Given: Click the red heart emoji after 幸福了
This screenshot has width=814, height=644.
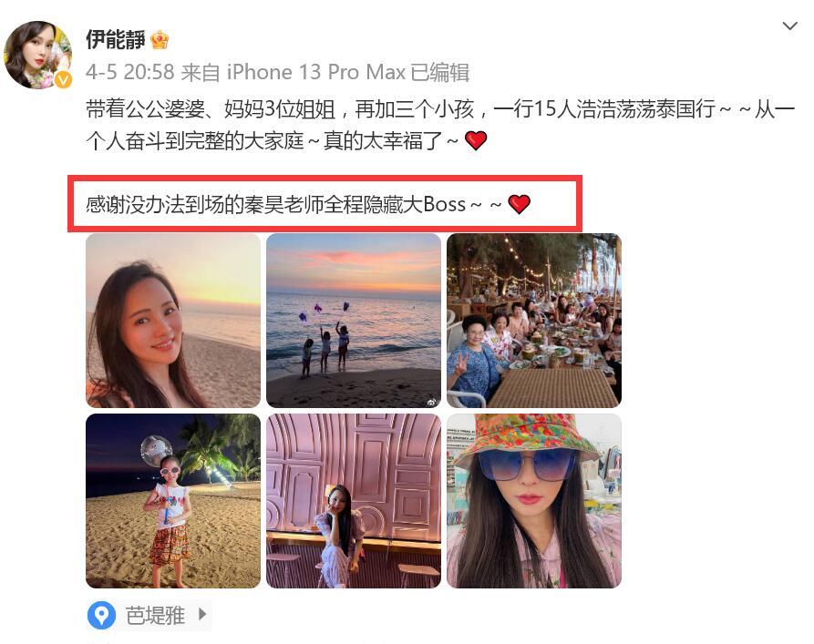Looking at the screenshot, I should [476, 140].
